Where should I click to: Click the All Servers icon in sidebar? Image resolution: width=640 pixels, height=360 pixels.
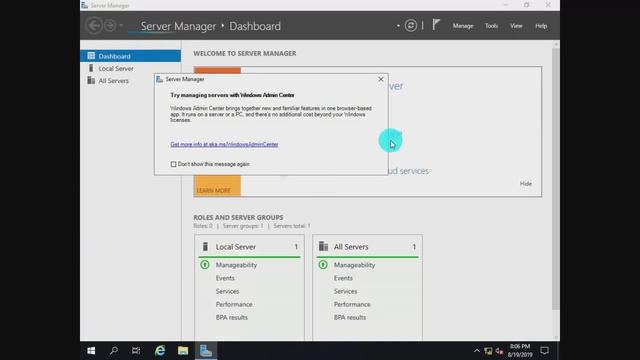91,80
